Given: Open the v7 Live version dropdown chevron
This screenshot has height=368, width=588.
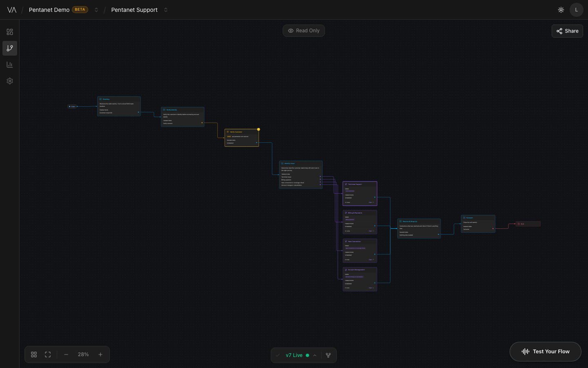Looking at the screenshot, I should point(315,355).
